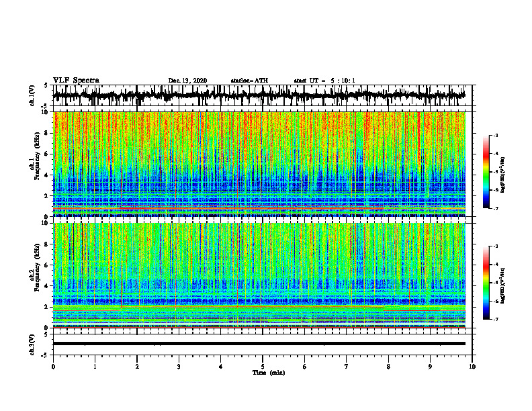Click time axis tick label '4'
Image resolution: width=532 pixels, height=411 pixels.
coord(220,367)
